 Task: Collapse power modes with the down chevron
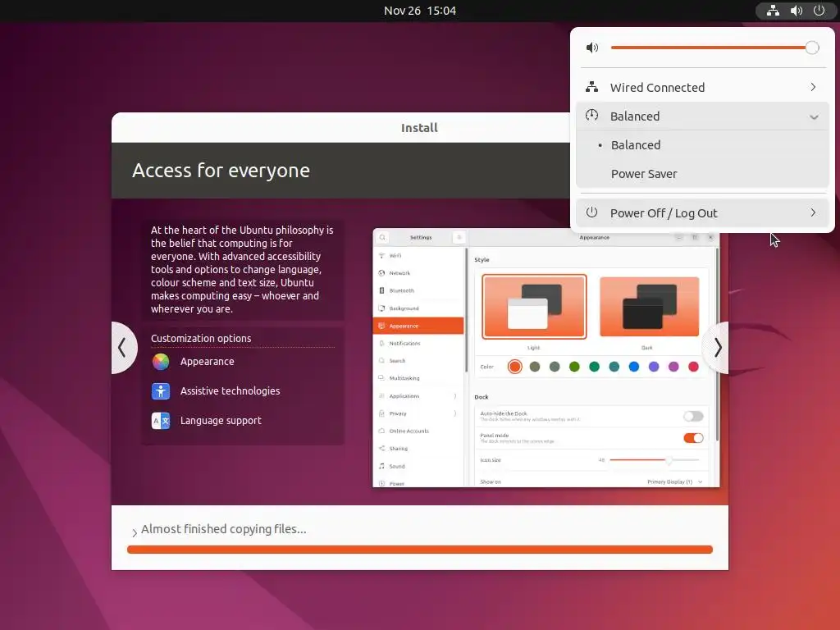pyautogui.click(x=814, y=116)
